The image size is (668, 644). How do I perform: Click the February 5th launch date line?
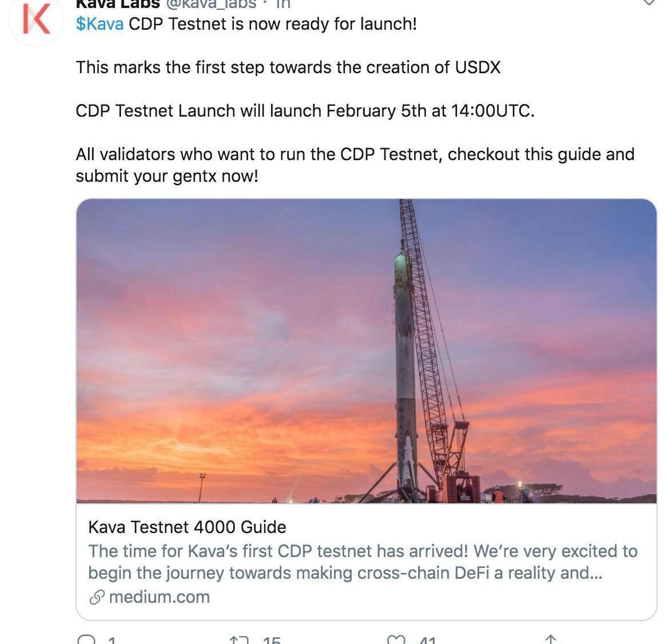pos(305,110)
